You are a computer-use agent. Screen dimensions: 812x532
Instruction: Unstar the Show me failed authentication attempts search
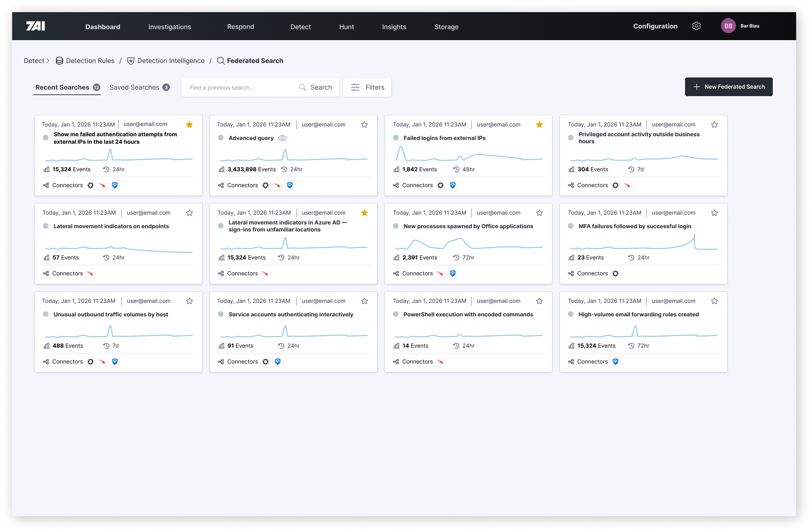[189, 125]
